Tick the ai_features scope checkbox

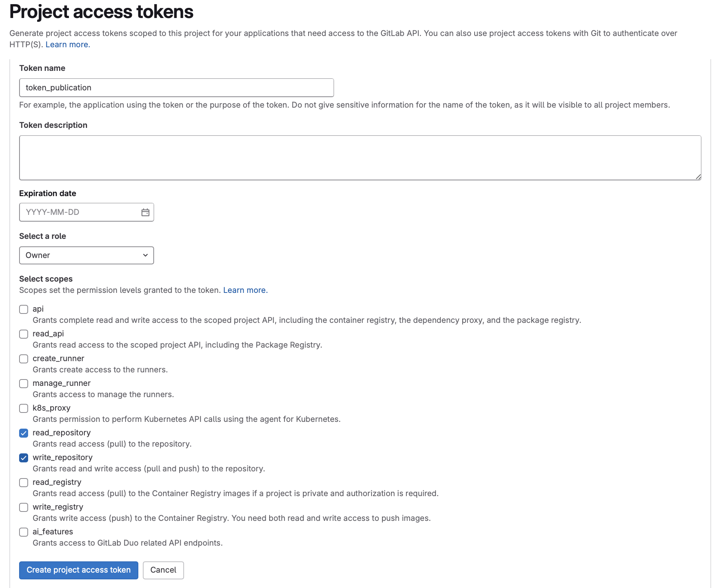[x=24, y=532]
